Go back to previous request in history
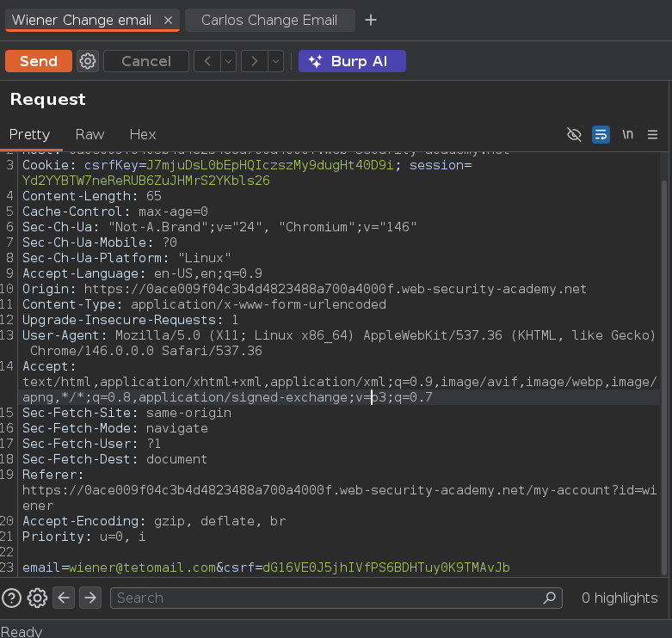The height and width of the screenshot is (638, 672). (207, 61)
